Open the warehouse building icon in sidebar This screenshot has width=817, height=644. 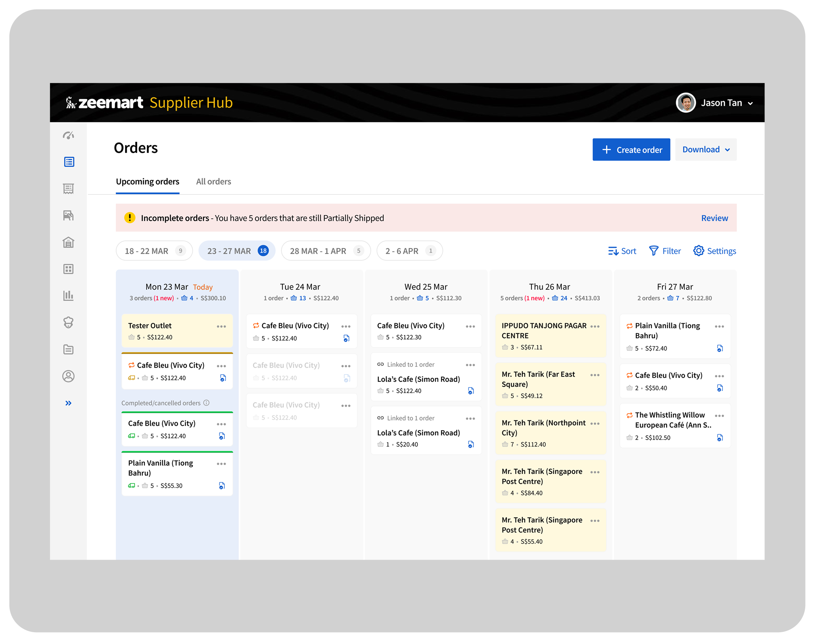click(x=68, y=243)
